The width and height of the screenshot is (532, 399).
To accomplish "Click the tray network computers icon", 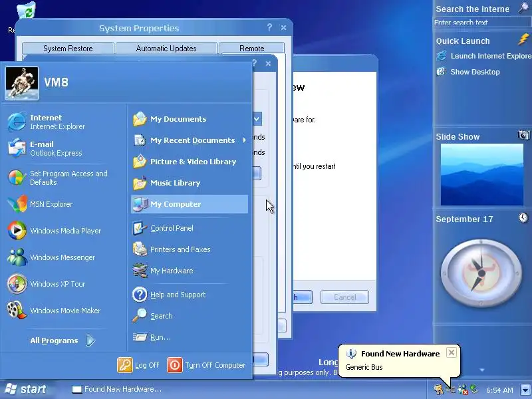I will click(x=462, y=389).
